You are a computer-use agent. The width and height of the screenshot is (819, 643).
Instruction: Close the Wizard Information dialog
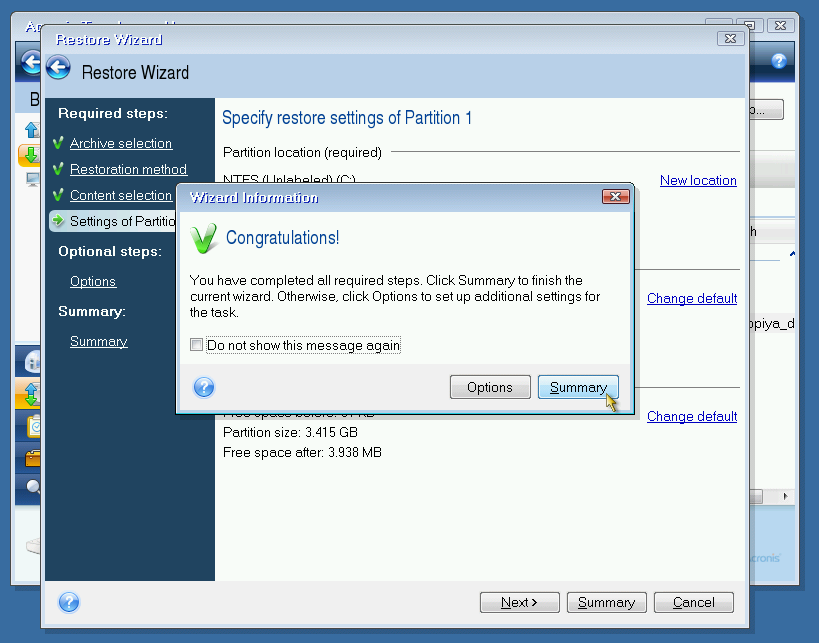615,197
